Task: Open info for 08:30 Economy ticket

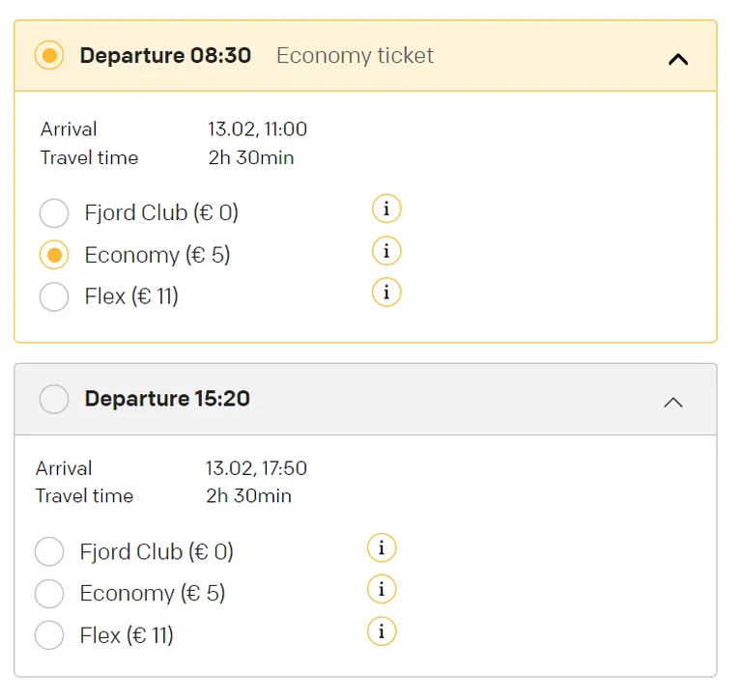Action: (386, 251)
